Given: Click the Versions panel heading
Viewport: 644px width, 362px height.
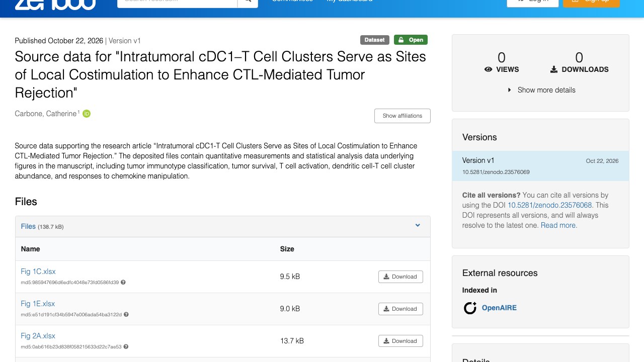Looking at the screenshot, I should tap(479, 137).
